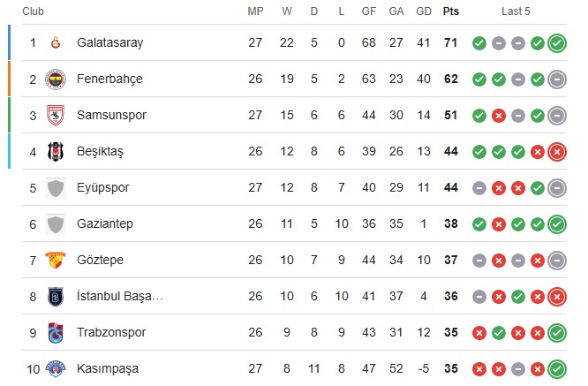Click Eyüpspor's placeholder shield icon
588x386 pixels.
(x=56, y=188)
